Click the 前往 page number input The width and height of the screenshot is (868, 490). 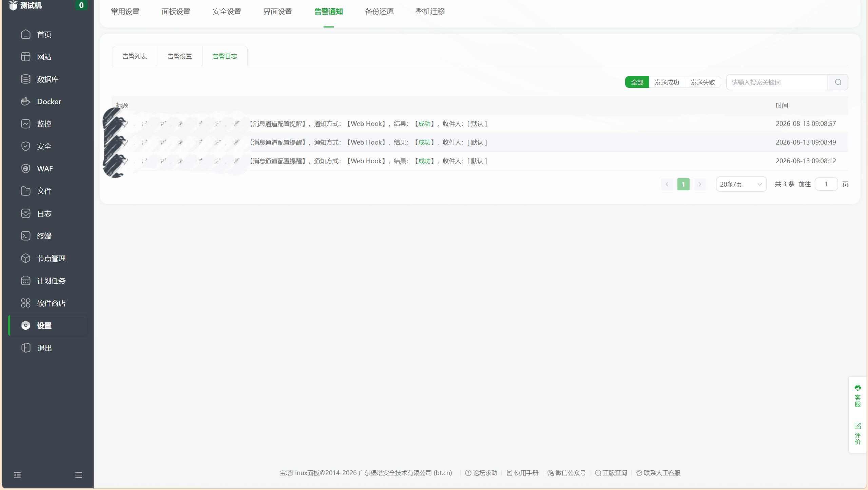826,184
